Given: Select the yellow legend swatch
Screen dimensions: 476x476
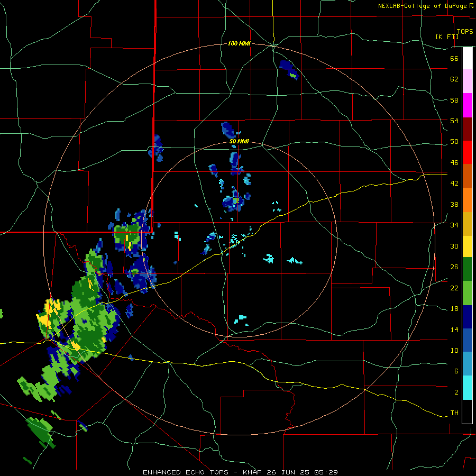Looking at the screenshot, I should [x=467, y=246].
